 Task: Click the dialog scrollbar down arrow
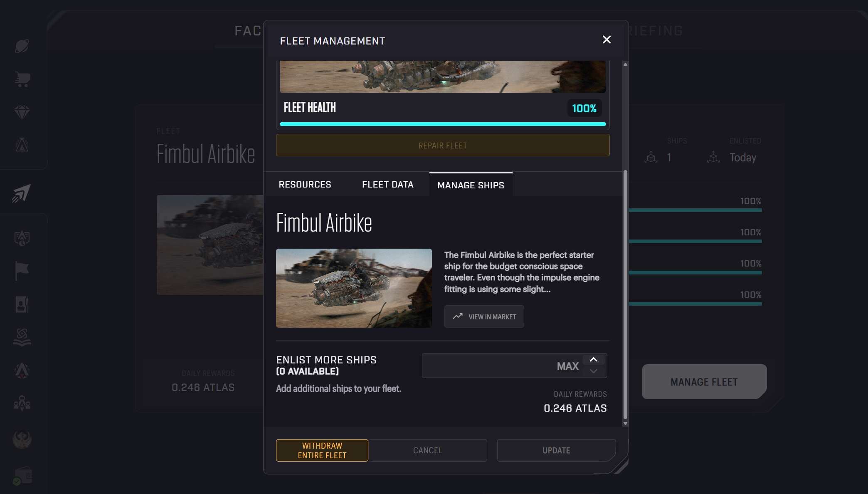coord(625,423)
